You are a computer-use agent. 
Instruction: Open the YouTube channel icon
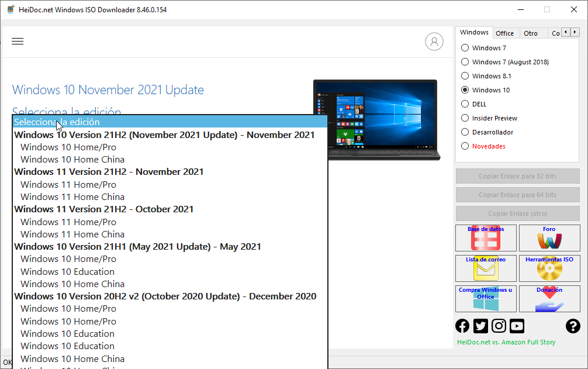click(x=517, y=326)
